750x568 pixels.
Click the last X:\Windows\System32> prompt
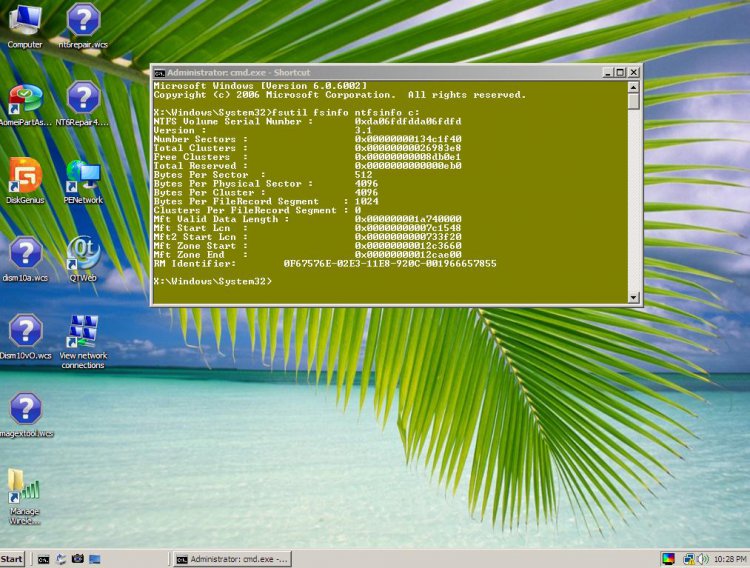tap(213, 281)
